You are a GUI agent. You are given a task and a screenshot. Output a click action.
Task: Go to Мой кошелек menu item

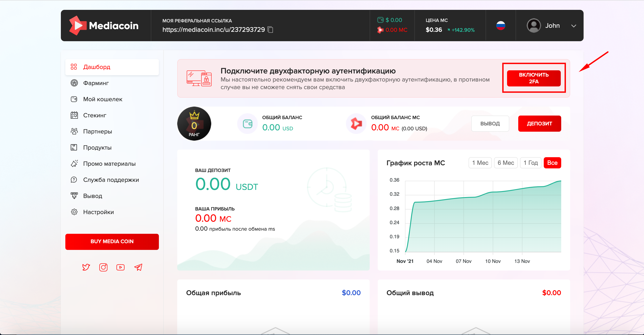coord(102,99)
